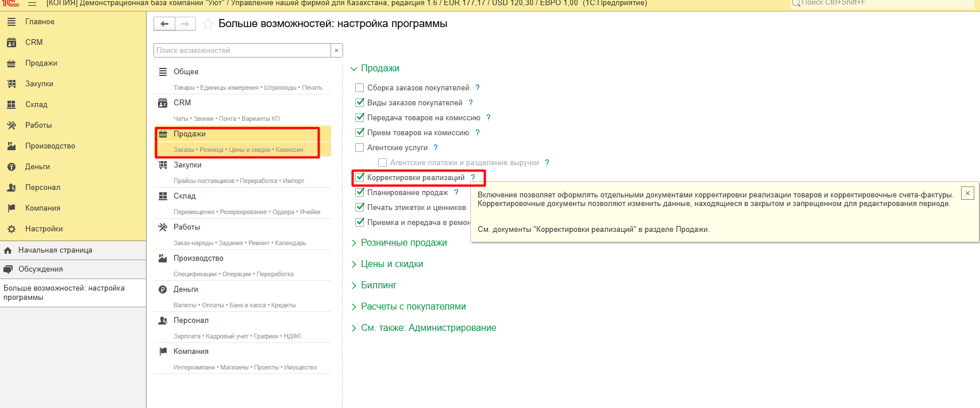980x408 pixels.
Task: Switch to Больше возможностей: настройка программы tab
Action: click(73, 293)
